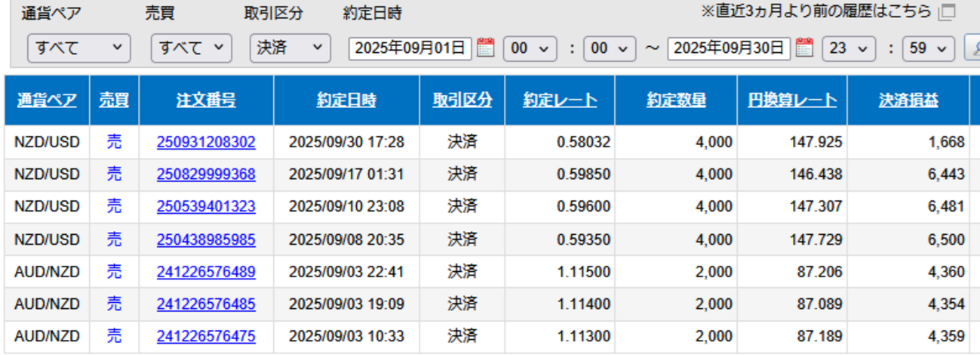Screen dimensions: 980x355
Task: Click the end date field 2025年09月30日
Action: (x=730, y=48)
